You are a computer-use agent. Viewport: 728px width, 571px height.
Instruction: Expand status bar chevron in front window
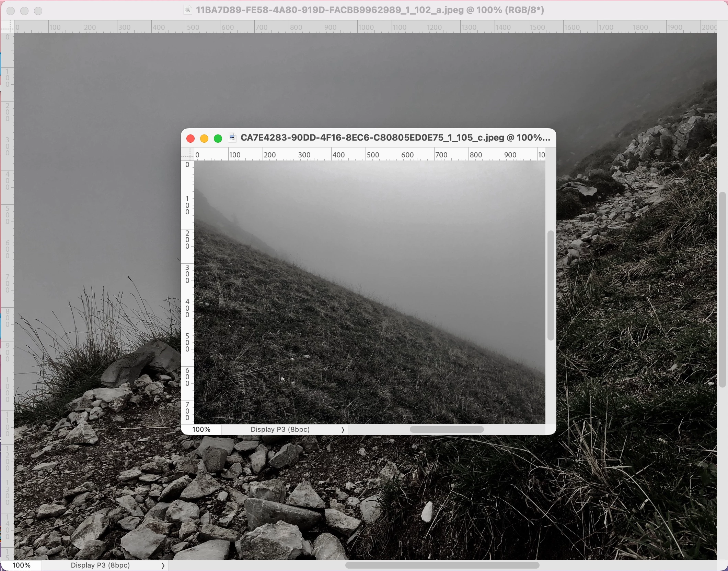(343, 430)
